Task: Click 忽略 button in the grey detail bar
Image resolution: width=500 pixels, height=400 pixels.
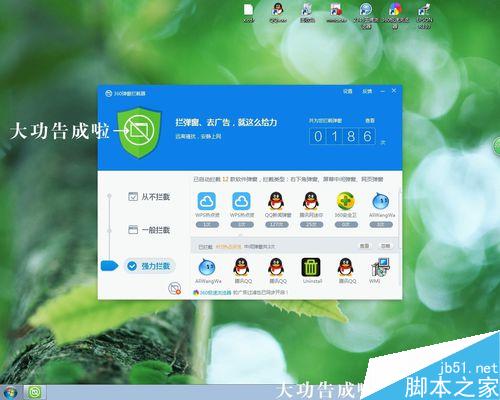Action: point(385,246)
